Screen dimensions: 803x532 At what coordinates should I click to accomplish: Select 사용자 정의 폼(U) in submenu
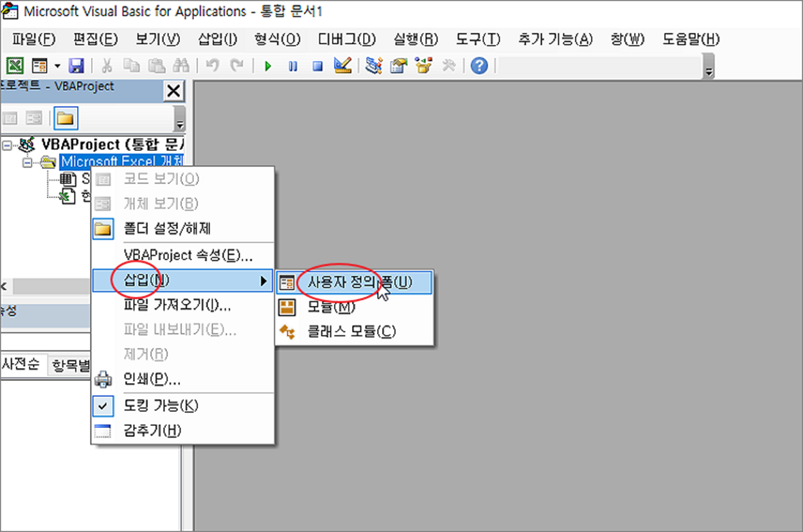click(354, 283)
